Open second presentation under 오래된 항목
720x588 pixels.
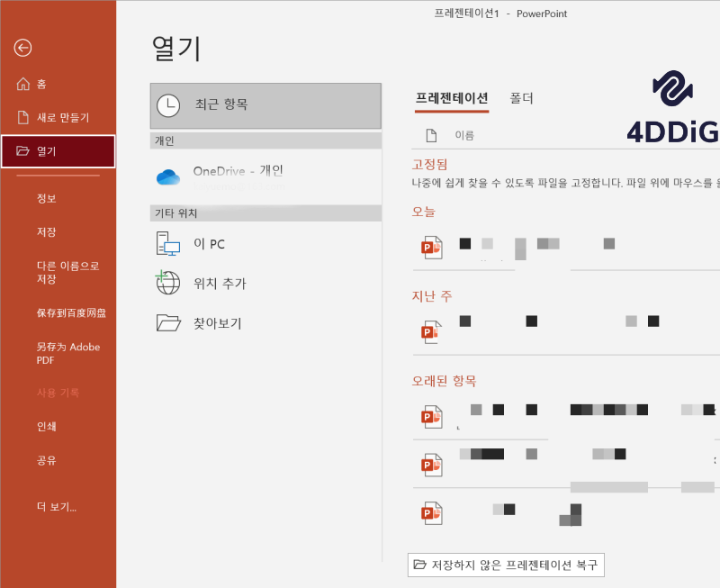click(x=566, y=464)
